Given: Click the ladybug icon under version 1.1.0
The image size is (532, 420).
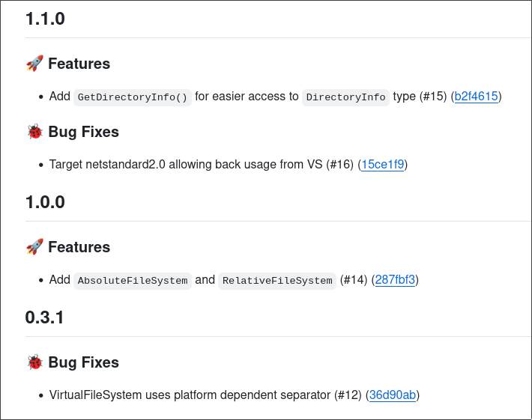Looking at the screenshot, I should point(34,132).
